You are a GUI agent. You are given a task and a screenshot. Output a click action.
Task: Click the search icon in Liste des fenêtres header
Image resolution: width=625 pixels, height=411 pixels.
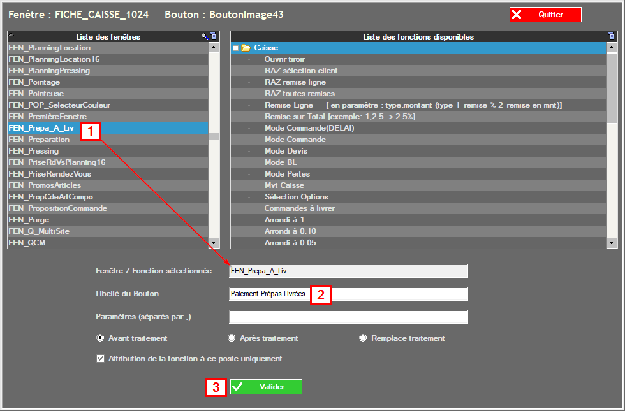click(x=204, y=36)
